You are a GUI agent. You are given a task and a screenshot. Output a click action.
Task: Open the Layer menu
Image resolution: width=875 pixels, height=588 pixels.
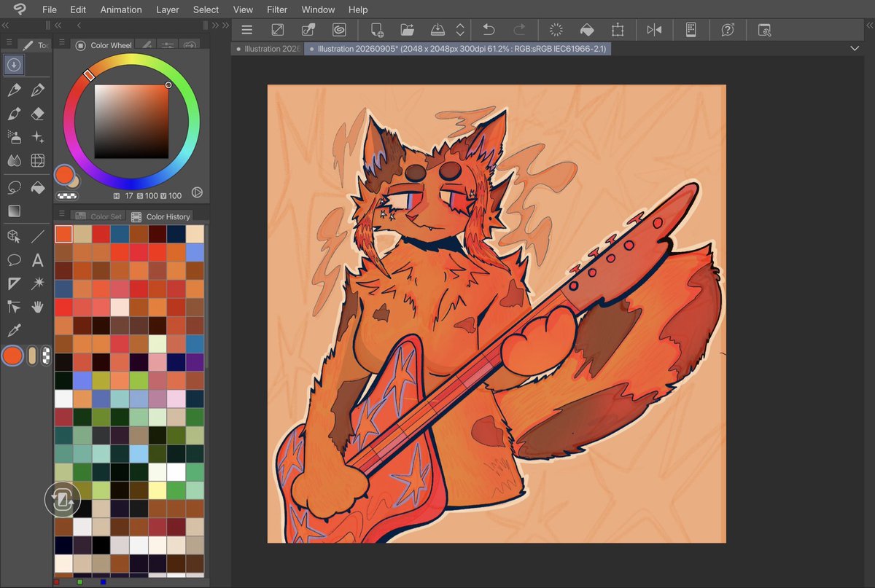click(168, 9)
